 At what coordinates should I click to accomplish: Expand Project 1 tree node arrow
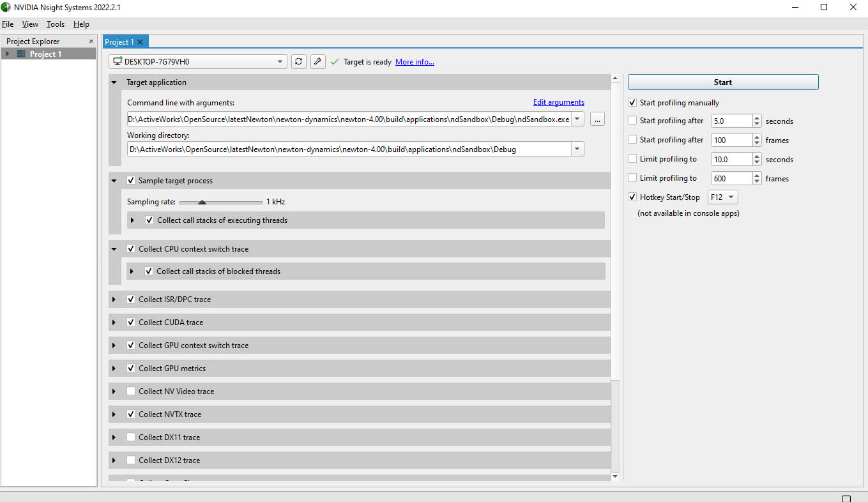click(x=8, y=54)
